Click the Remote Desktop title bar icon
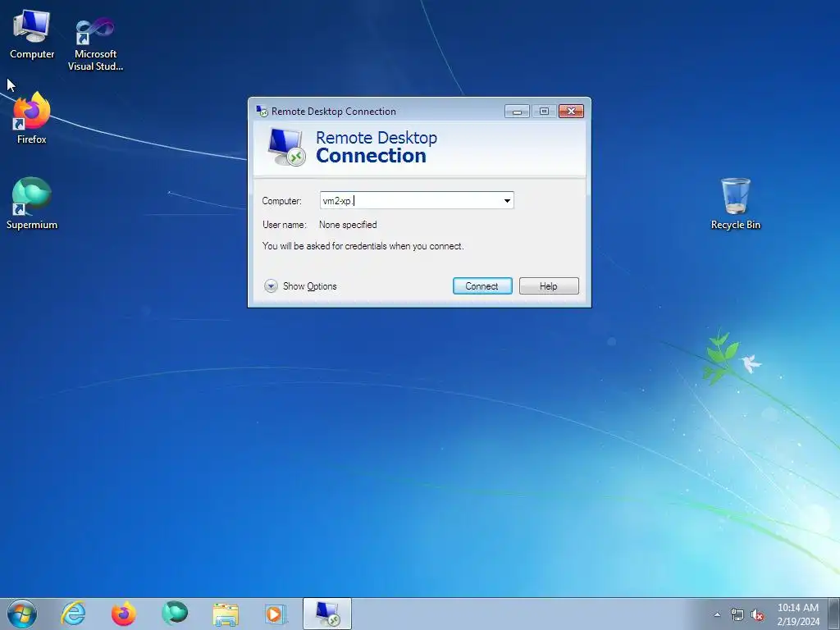This screenshot has width=840, height=630. (x=262, y=111)
